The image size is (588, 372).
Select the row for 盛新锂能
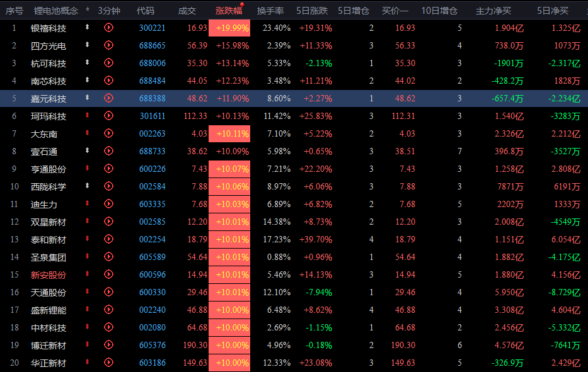pyautogui.click(x=294, y=310)
